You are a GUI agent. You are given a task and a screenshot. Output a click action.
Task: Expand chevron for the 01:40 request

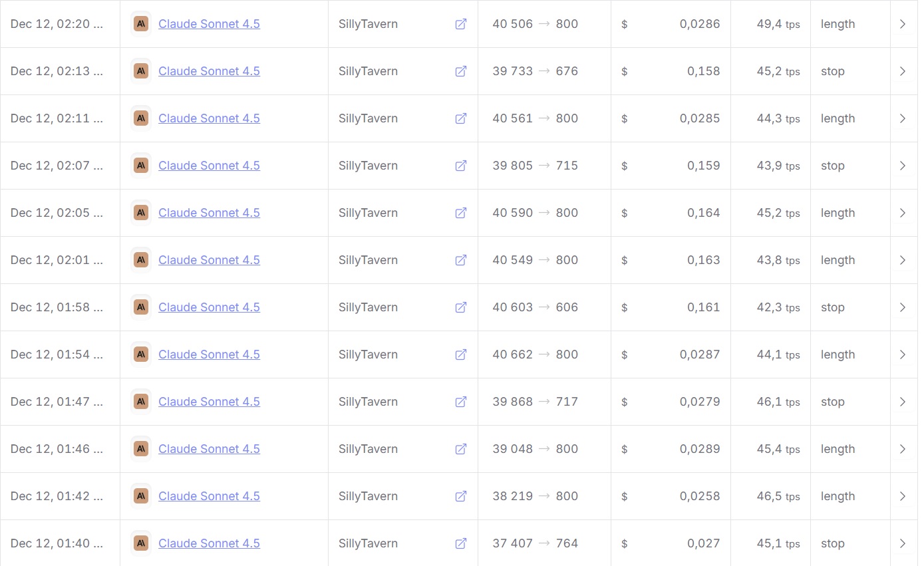pyautogui.click(x=903, y=543)
